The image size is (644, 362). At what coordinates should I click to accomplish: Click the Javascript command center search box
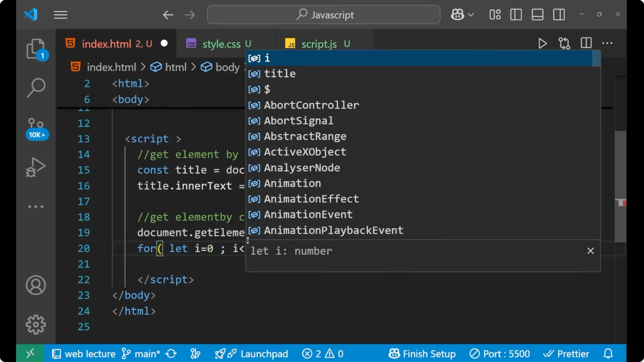[x=323, y=14]
